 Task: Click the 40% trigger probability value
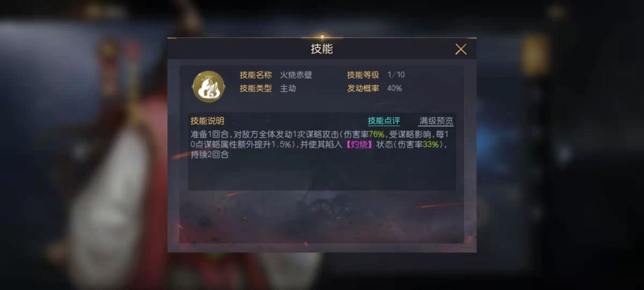coord(395,88)
